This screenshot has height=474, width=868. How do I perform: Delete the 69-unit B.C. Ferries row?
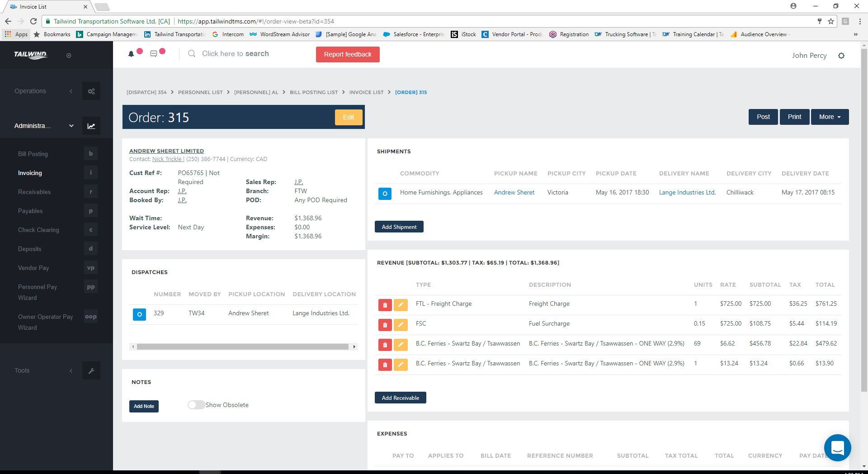385,345
